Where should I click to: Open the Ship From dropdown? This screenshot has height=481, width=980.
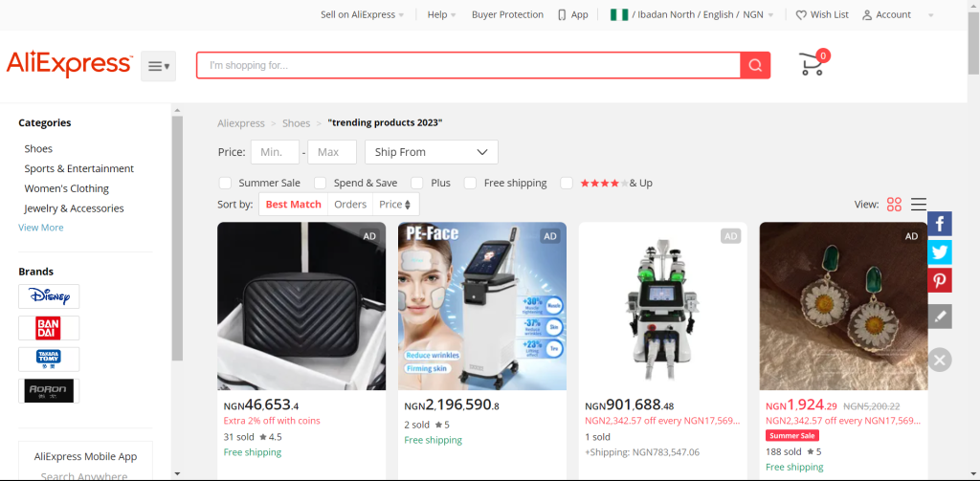point(432,152)
